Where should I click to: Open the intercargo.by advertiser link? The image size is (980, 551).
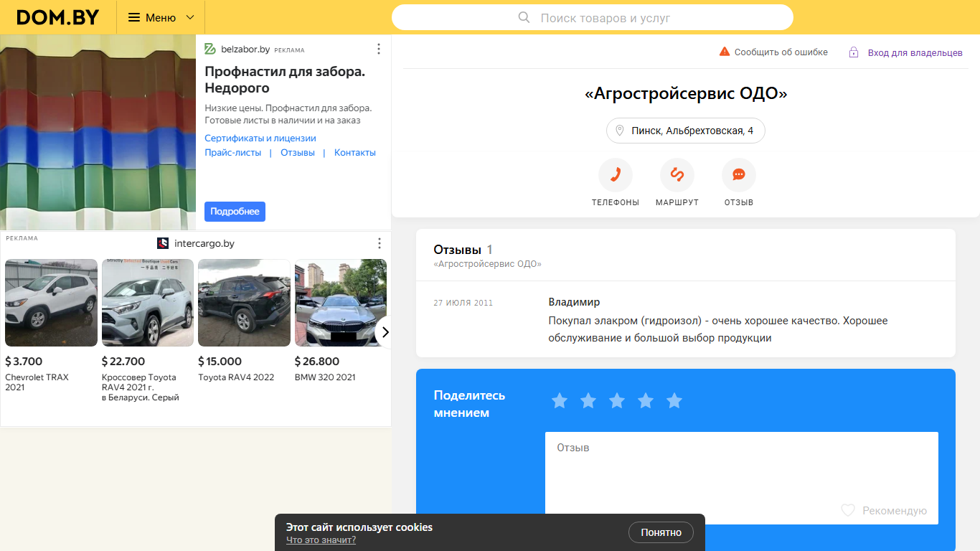point(204,244)
